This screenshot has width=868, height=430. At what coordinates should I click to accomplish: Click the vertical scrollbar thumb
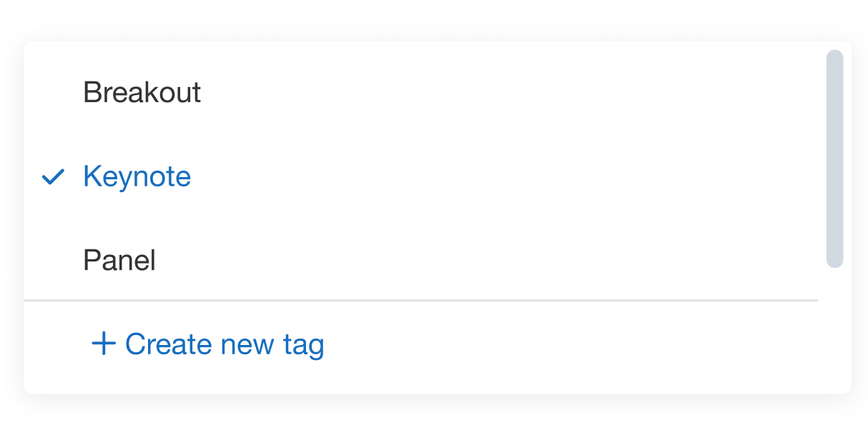(x=834, y=159)
